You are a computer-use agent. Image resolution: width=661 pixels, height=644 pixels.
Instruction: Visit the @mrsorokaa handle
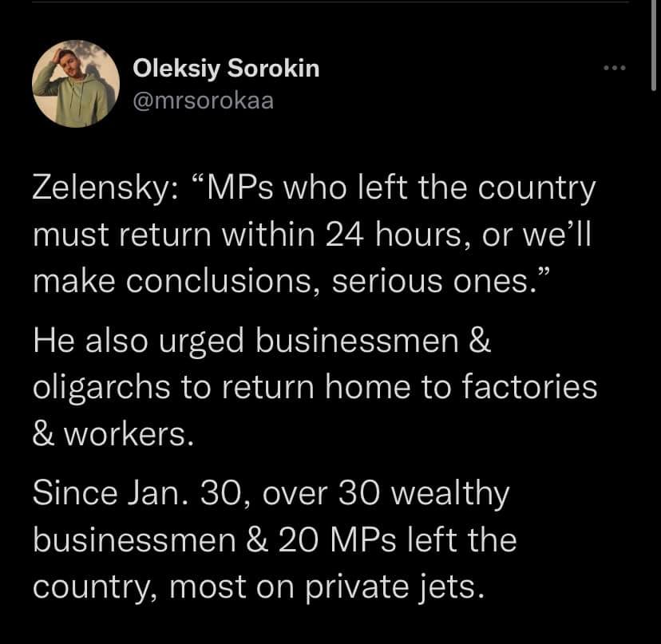[203, 101]
